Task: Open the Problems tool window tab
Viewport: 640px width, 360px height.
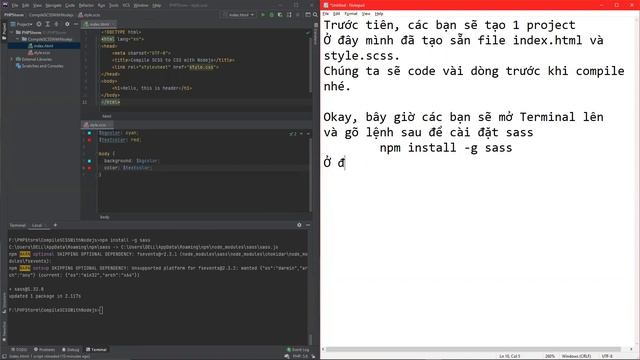Action: pos(44,350)
